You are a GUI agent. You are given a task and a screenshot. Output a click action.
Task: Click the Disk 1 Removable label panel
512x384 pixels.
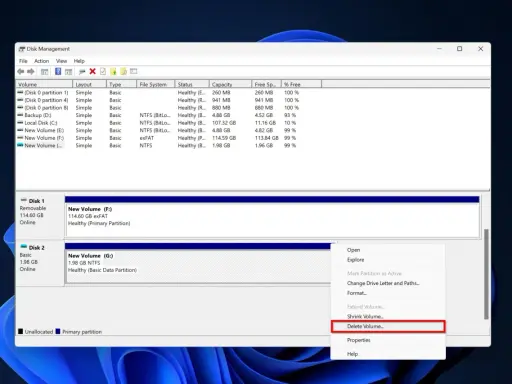pyautogui.click(x=40, y=217)
